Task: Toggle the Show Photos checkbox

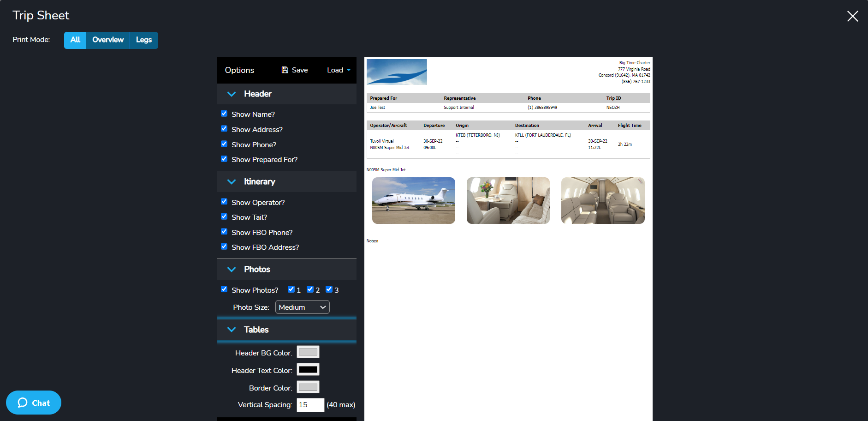Action: (x=224, y=289)
